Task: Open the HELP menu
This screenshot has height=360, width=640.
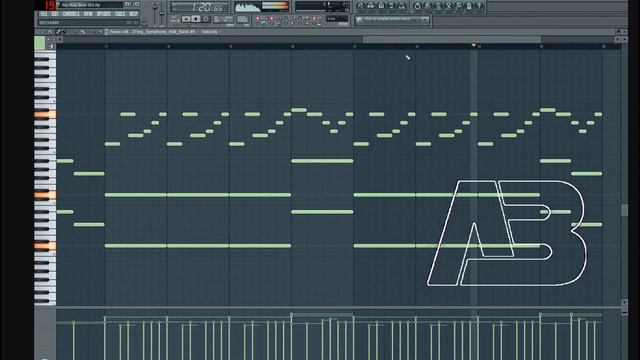Action: tap(133, 14)
